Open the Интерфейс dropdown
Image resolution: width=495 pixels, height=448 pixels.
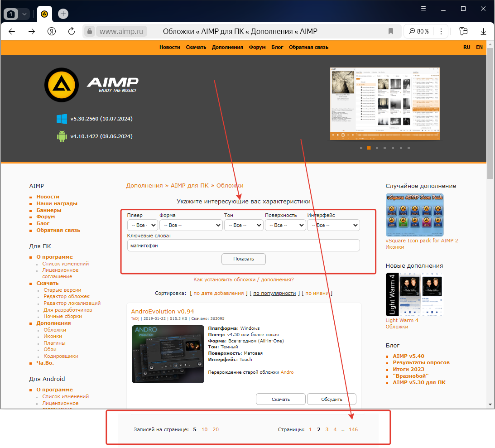click(333, 225)
